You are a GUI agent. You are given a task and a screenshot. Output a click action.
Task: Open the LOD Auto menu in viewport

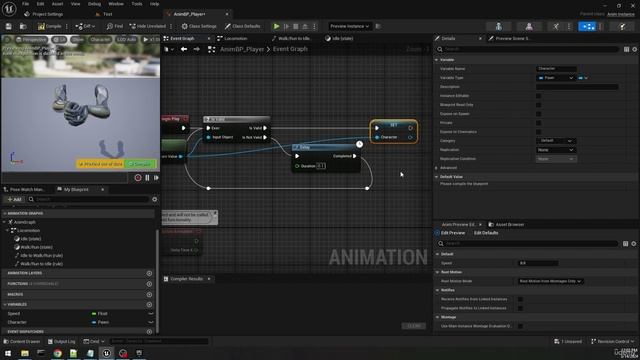tap(126, 40)
